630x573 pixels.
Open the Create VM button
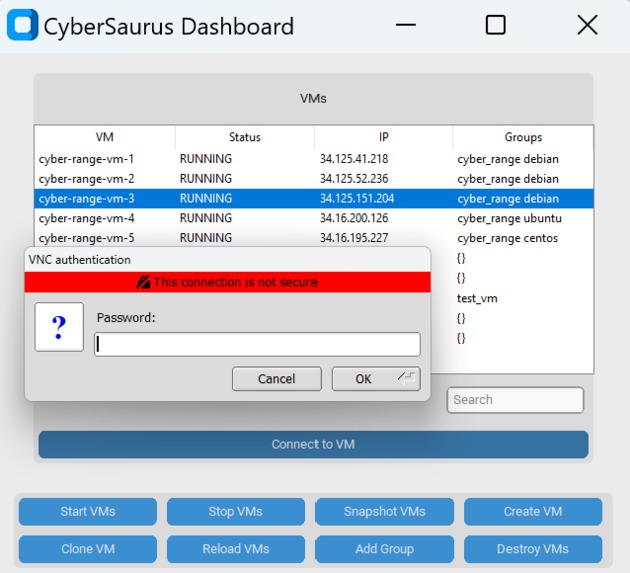point(533,512)
